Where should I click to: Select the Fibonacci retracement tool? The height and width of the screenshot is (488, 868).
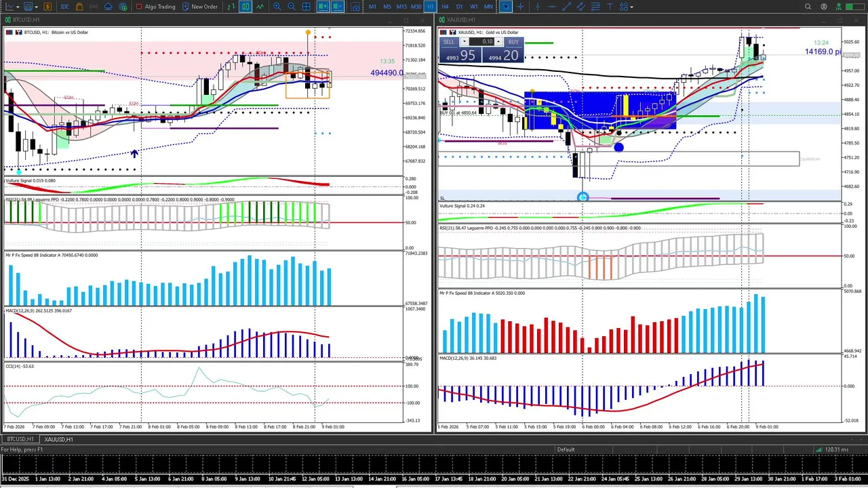click(595, 7)
